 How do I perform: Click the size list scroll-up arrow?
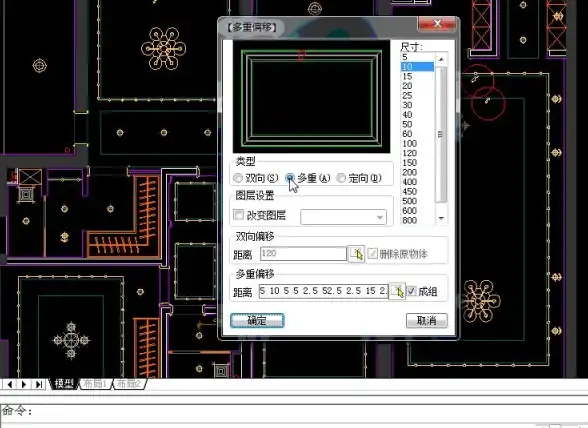point(441,59)
